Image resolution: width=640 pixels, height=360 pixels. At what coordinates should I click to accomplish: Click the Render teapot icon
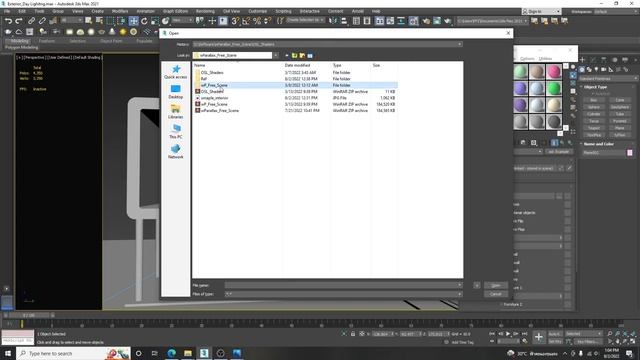tap(448, 21)
